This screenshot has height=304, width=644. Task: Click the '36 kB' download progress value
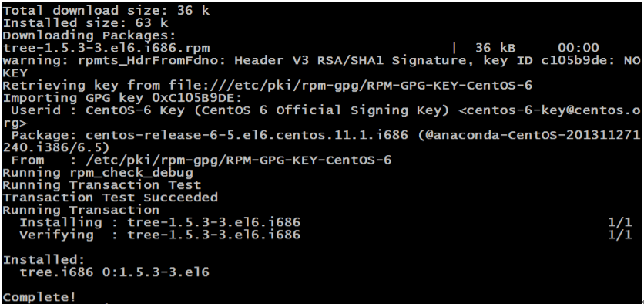click(x=495, y=48)
